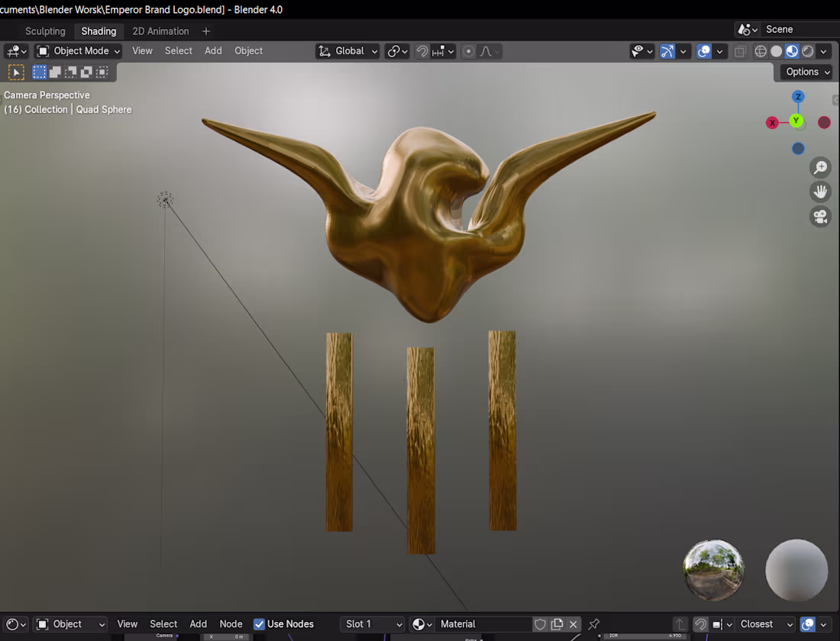Switch to the Sculpting workspace tab

45,31
